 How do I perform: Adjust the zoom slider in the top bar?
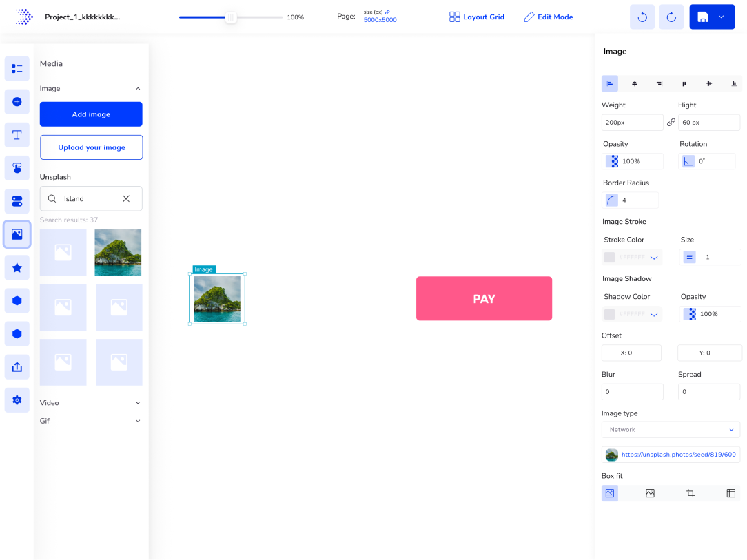232,17
